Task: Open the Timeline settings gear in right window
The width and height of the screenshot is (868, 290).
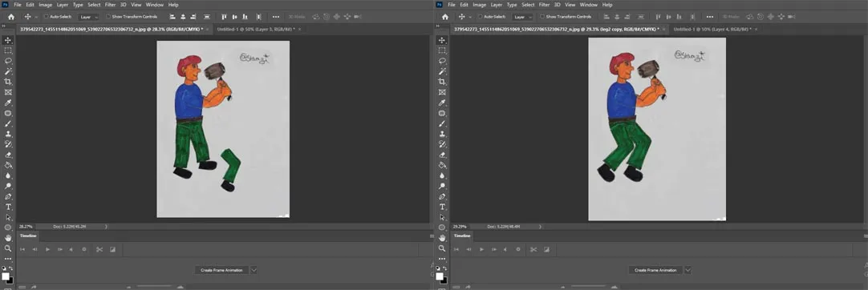Action: 518,249
